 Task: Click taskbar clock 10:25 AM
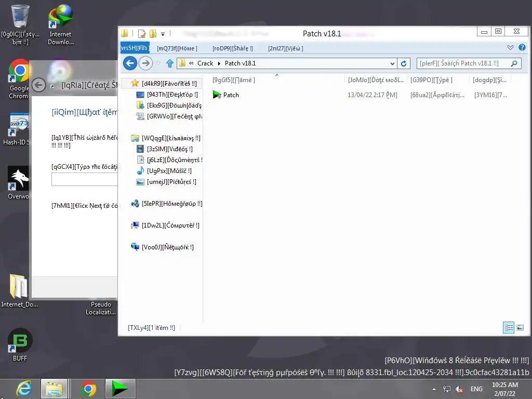[505, 389]
